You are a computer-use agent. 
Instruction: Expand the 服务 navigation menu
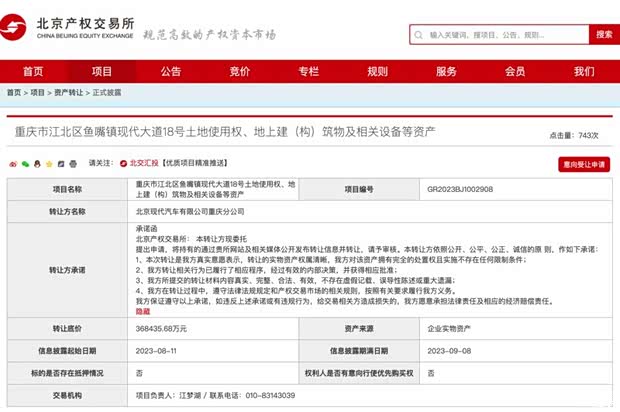(446, 71)
